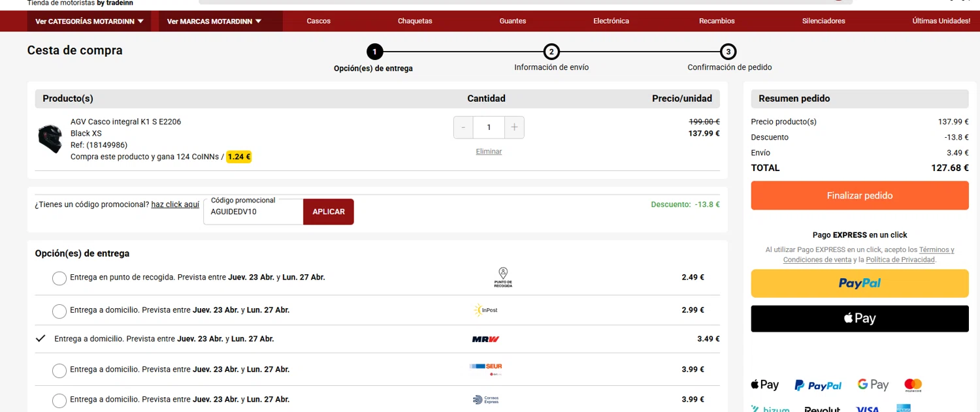Click the MRW carrier logo
Image resolution: width=980 pixels, height=412 pixels.
[485, 339]
